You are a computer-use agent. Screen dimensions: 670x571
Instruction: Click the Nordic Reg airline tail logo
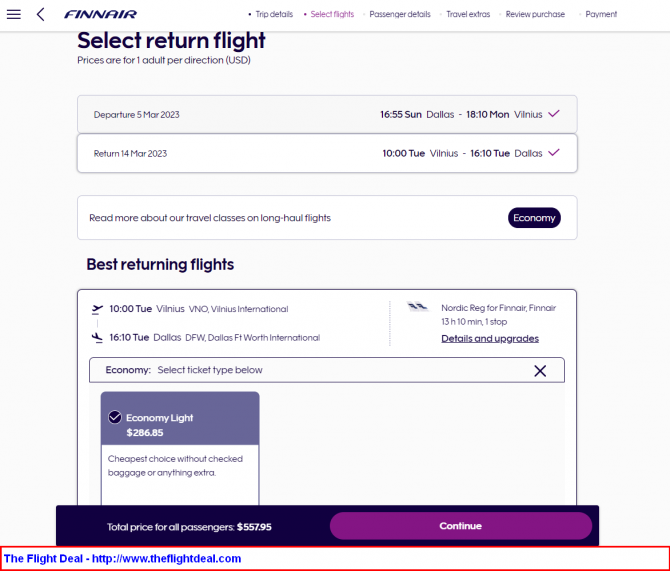[417, 306]
